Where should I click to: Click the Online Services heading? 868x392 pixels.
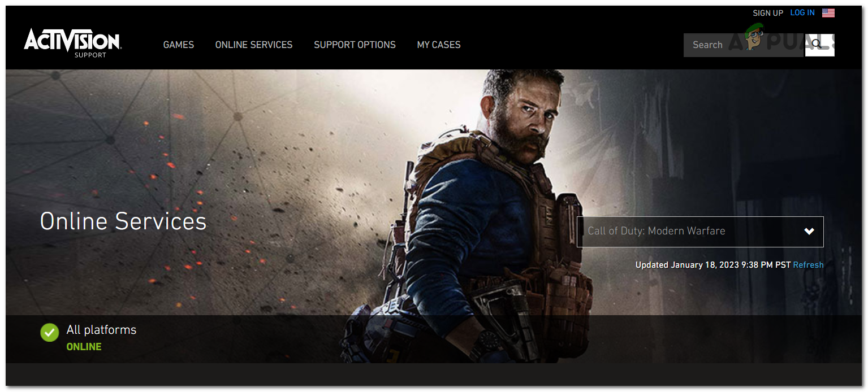[x=123, y=221]
